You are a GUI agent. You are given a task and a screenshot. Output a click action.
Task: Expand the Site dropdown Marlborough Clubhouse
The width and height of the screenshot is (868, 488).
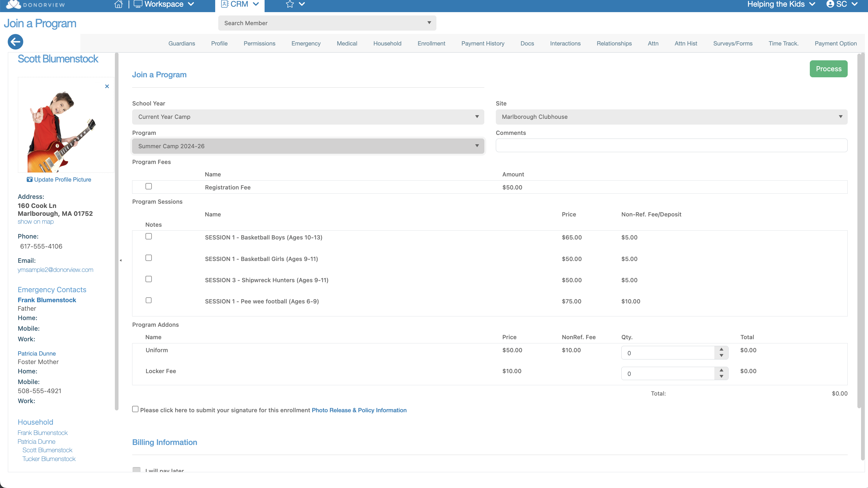[x=671, y=117]
